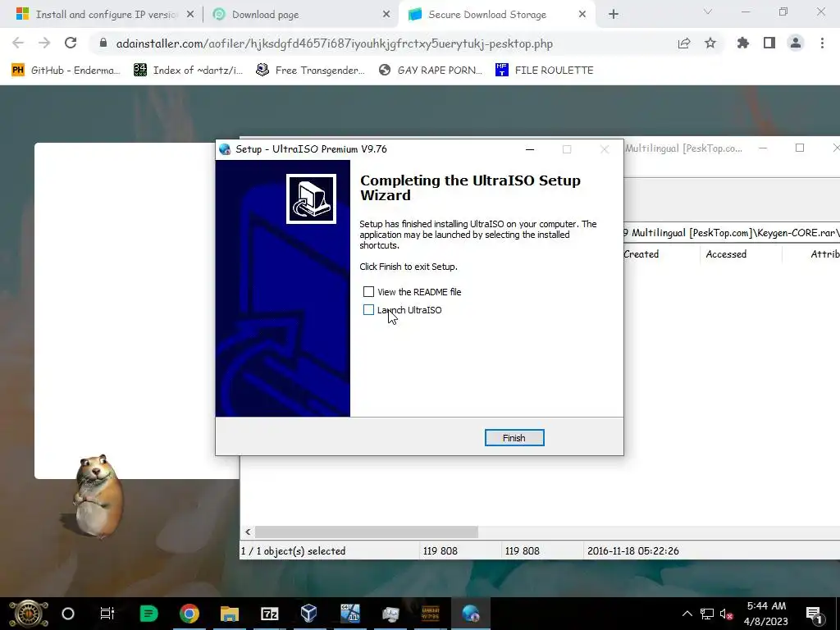Open the UltraISO setup taskbar icon
The height and width of the screenshot is (630, 840).
(470, 614)
